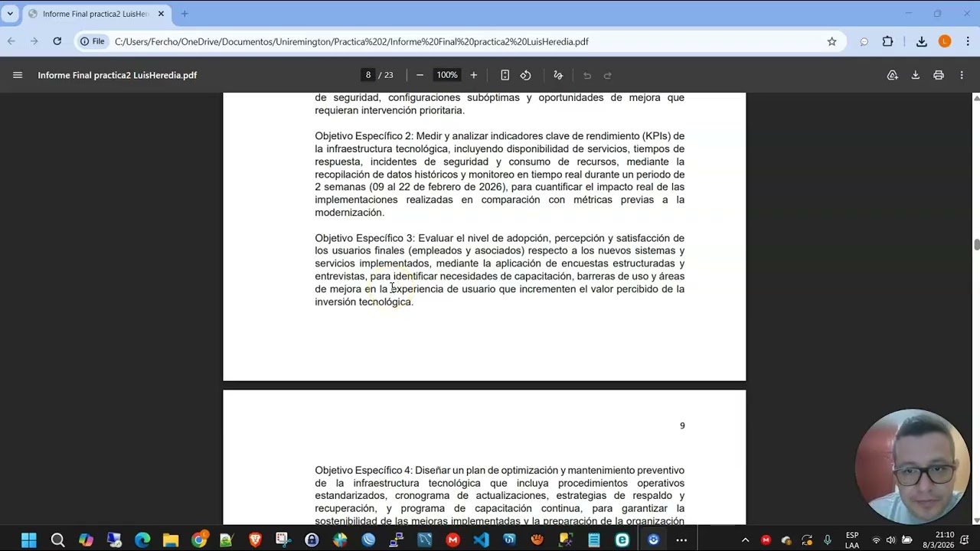Viewport: 980px width, 551px height.
Task: Open the browser Extensions puzzle icon
Action: tap(888, 41)
